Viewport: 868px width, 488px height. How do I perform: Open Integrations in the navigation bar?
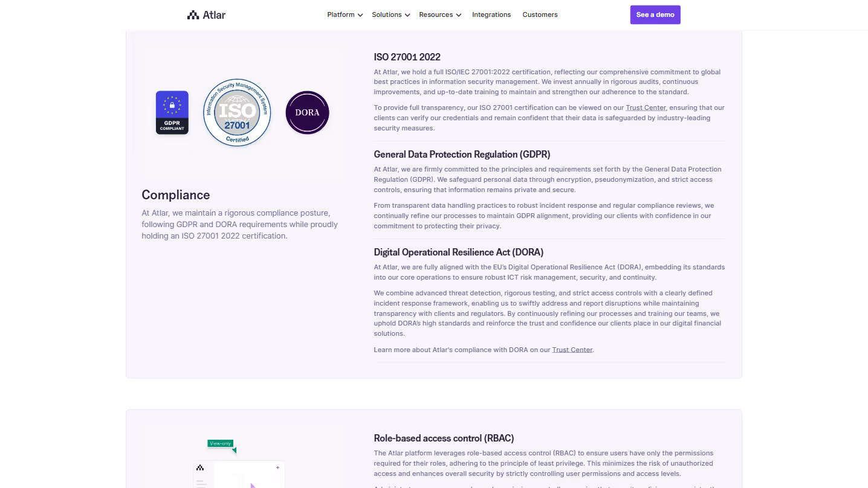coord(491,14)
